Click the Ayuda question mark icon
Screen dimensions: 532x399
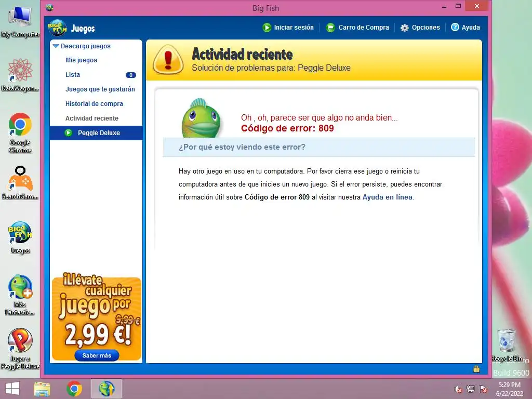(x=455, y=27)
